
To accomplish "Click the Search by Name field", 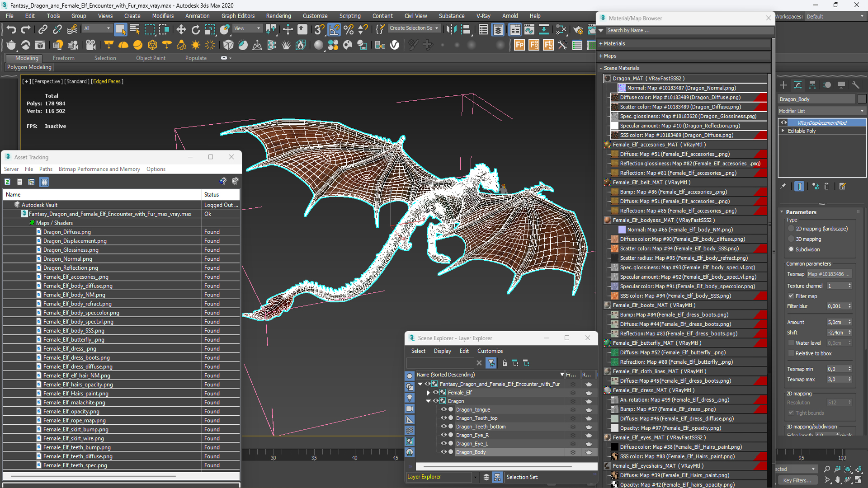I will (689, 30).
